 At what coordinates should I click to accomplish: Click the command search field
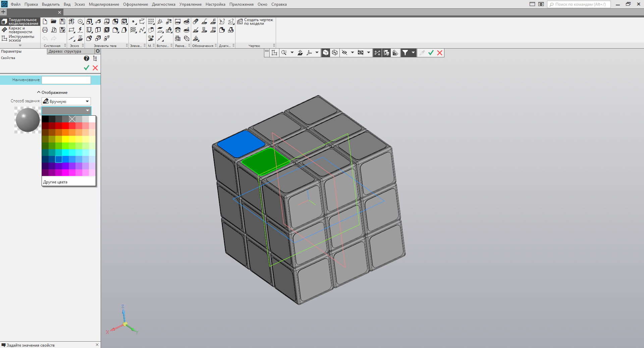coord(579,4)
